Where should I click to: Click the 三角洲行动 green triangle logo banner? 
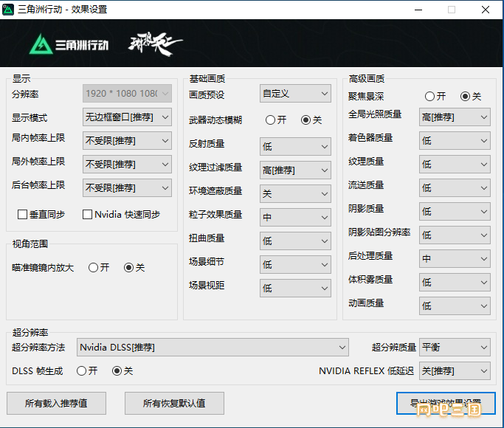tap(69, 44)
